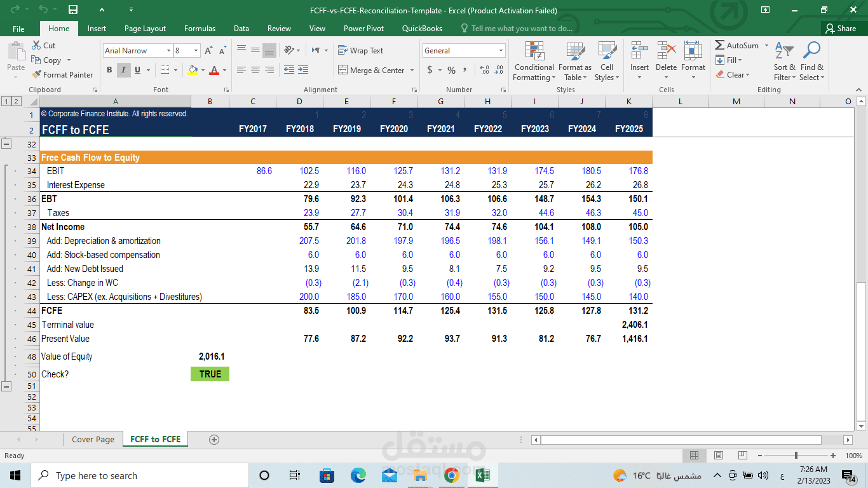
Task: Show outline level 1
Action: coord(6,101)
